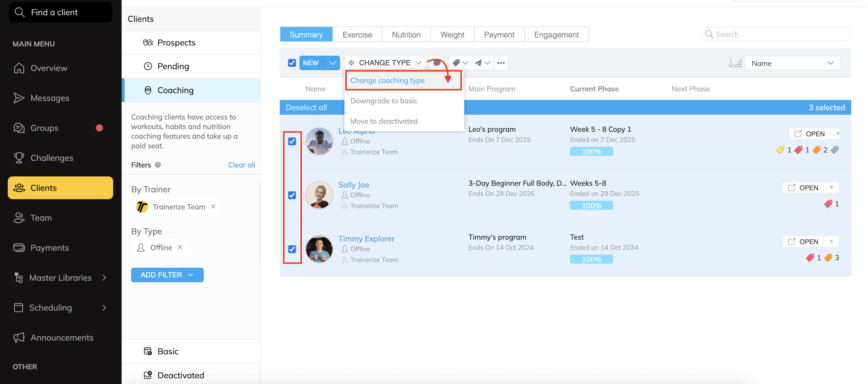
Task: Click the sort order direction icon
Action: (x=734, y=63)
